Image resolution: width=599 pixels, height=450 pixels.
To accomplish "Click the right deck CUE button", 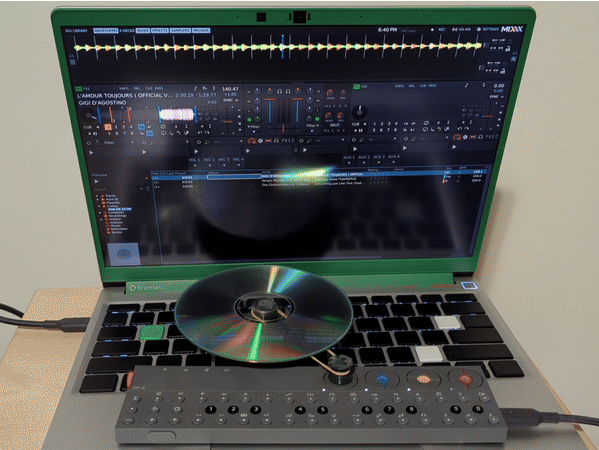I will (x=355, y=124).
